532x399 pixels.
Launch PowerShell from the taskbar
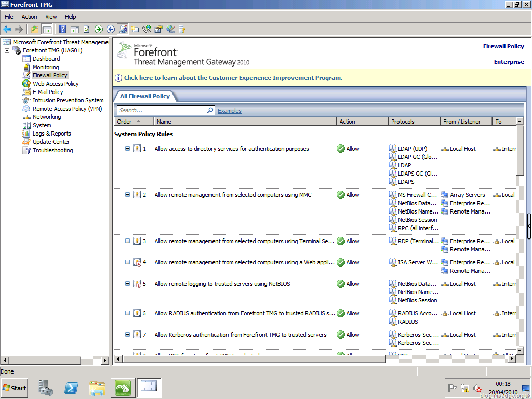coord(71,388)
